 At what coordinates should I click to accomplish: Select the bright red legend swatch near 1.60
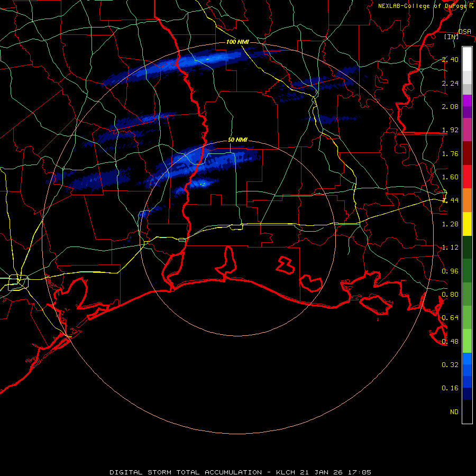pyautogui.click(x=467, y=177)
